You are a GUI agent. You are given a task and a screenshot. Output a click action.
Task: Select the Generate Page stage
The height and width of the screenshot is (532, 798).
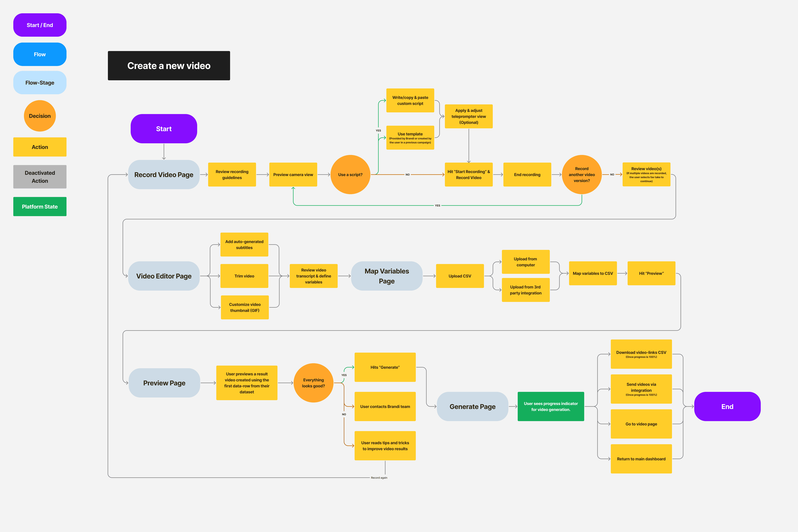[x=473, y=406]
